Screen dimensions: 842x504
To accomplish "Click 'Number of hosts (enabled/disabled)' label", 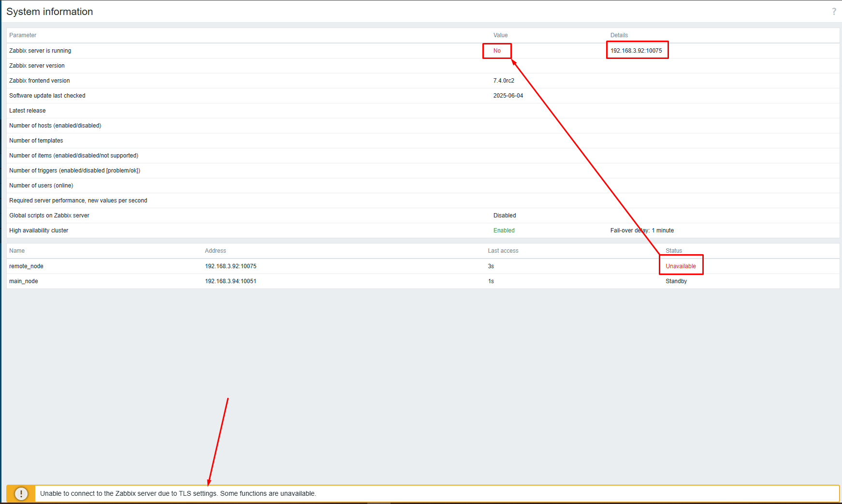I will pos(55,126).
